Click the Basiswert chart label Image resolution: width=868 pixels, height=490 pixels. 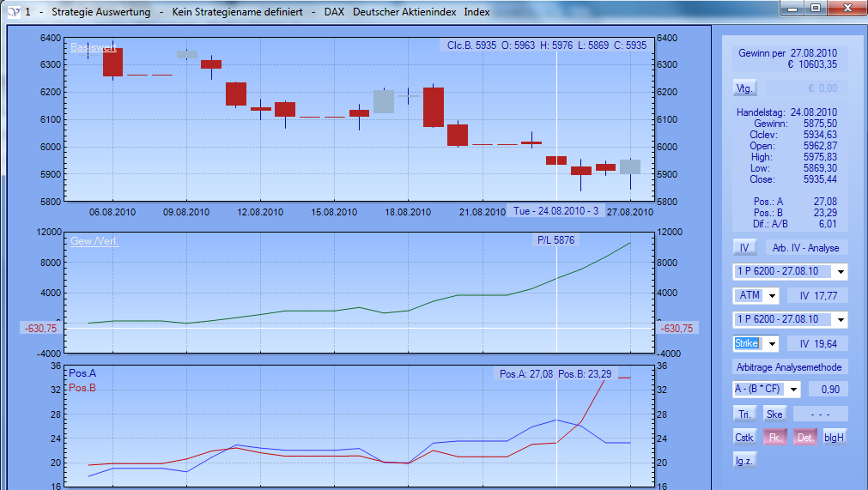(x=93, y=47)
